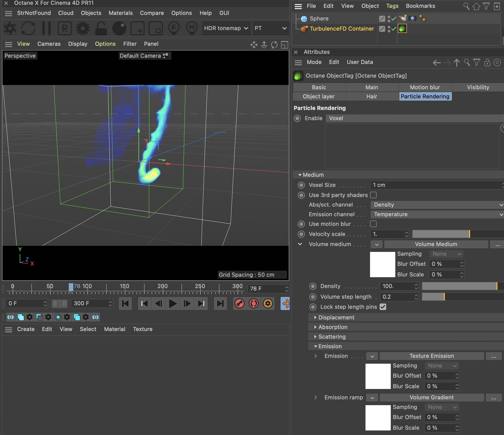The height and width of the screenshot is (435, 504).
Task: Click the render region R icon
Action: point(65,28)
